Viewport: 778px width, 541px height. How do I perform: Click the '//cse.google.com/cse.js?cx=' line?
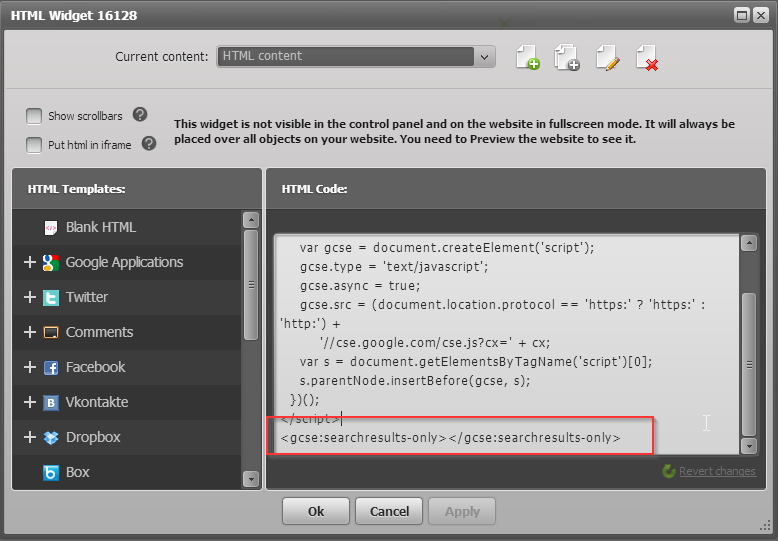[x=435, y=343]
